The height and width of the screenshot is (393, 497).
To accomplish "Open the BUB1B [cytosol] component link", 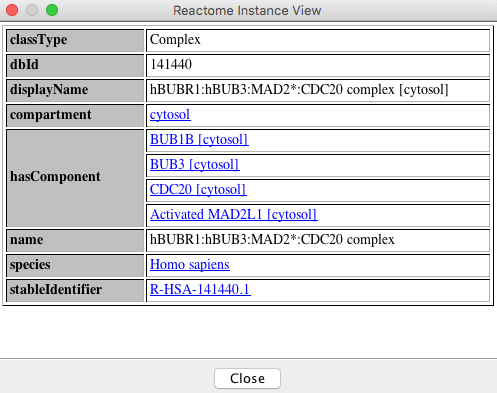I will (199, 140).
